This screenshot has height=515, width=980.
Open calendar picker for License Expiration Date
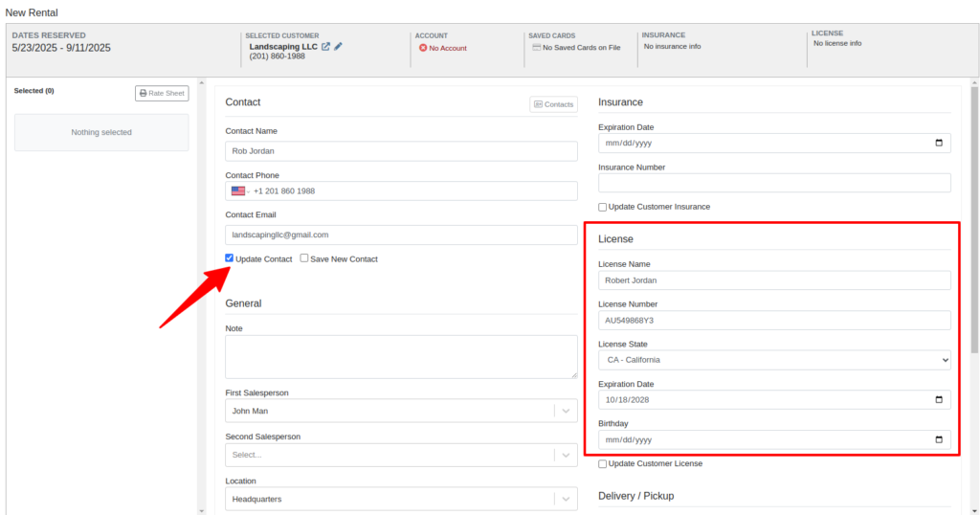[939, 400]
